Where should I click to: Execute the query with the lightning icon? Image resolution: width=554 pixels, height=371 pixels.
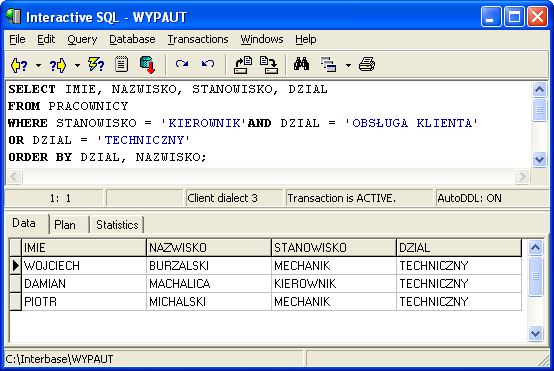click(96, 65)
